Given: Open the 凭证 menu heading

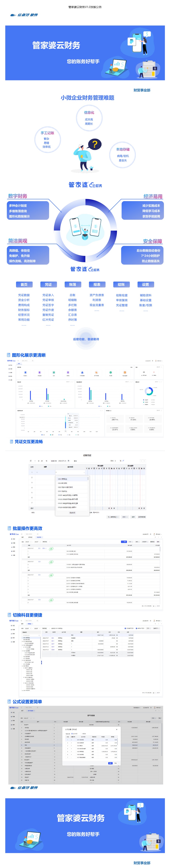Looking at the screenshot, I should pyautogui.click(x=48, y=284).
